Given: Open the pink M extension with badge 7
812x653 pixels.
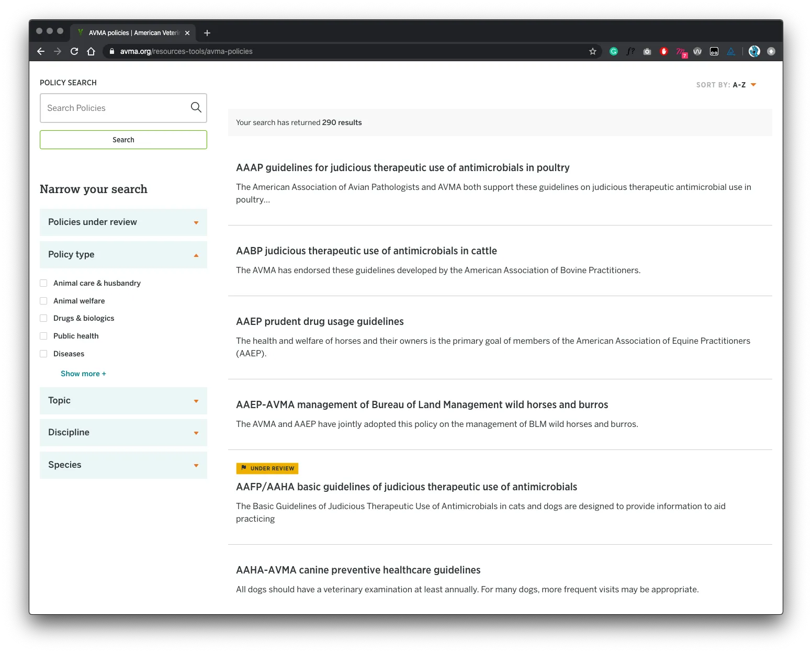Looking at the screenshot, I should pyautogui.click(x=681, y=52).
